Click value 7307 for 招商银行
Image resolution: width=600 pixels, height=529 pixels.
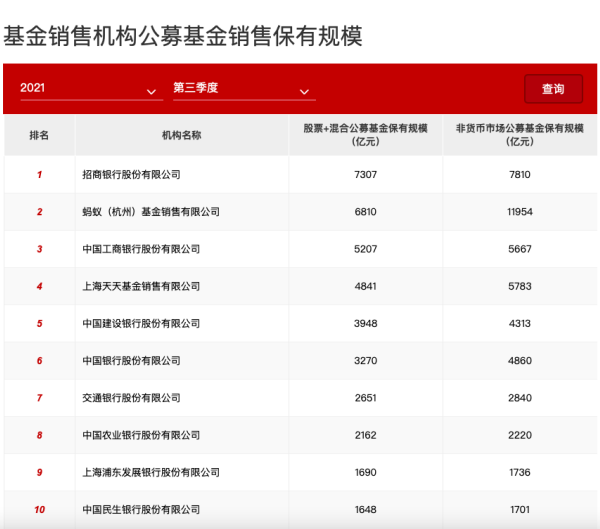coord(365,175)
